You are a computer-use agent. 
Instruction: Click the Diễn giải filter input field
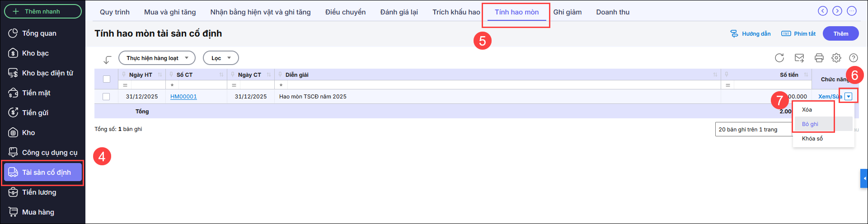click(x=502, y=85)
